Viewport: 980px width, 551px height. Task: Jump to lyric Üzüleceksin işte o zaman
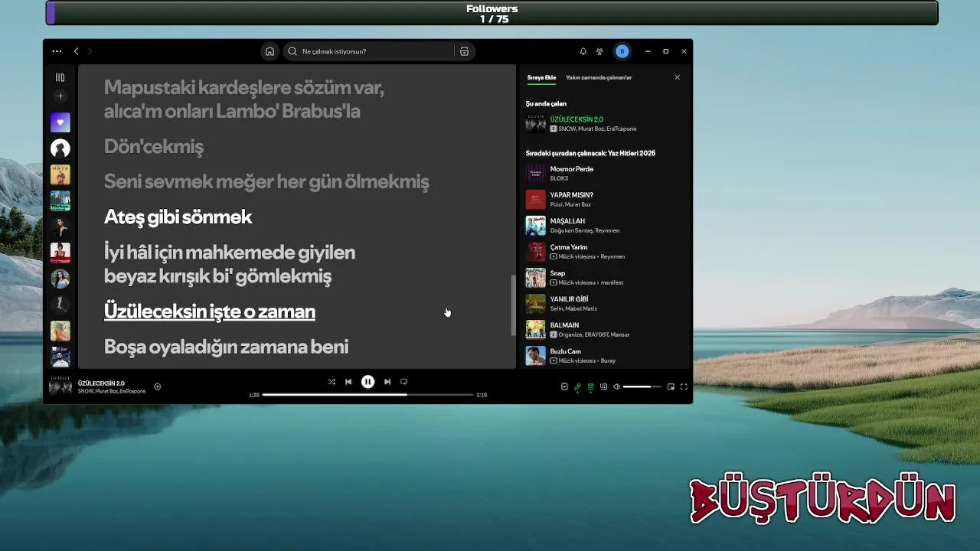[x=209, y=311]
